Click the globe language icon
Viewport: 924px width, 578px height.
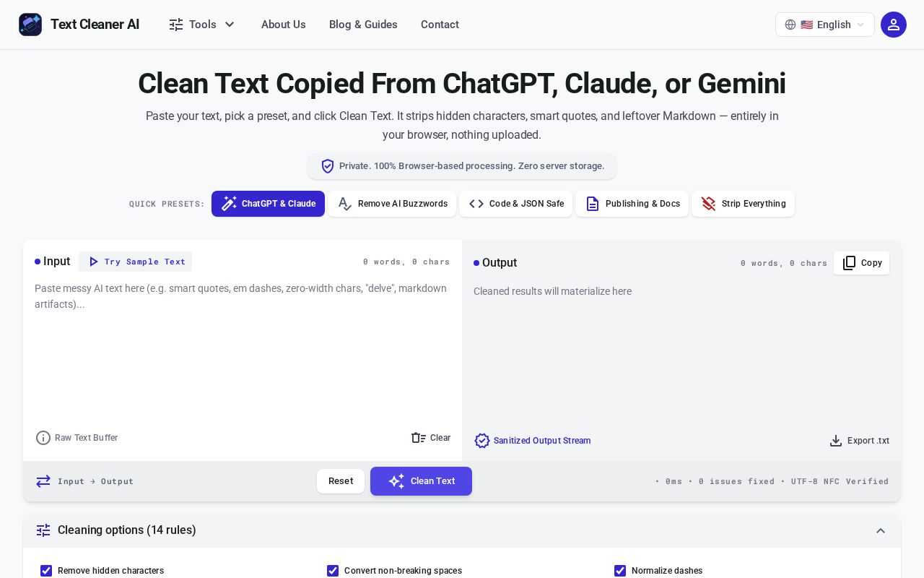(x=790, y=25)
